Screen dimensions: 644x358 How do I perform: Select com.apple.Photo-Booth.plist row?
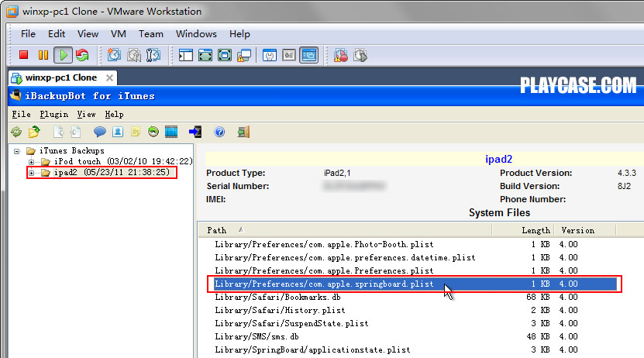415,244
